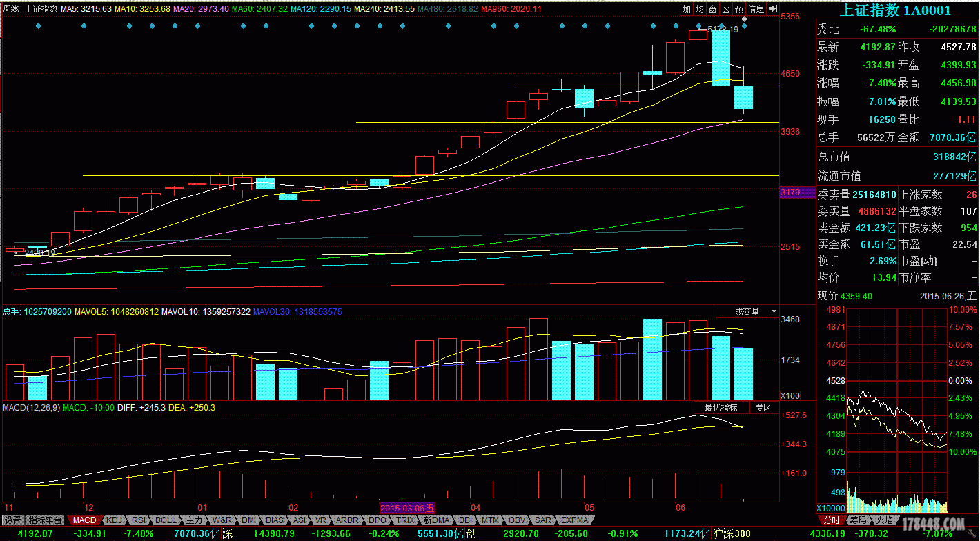The width and height of the screenshot is (980, 541).
Task: Switch to the 火焰 flame tab
Action: [x=885, y=520]
